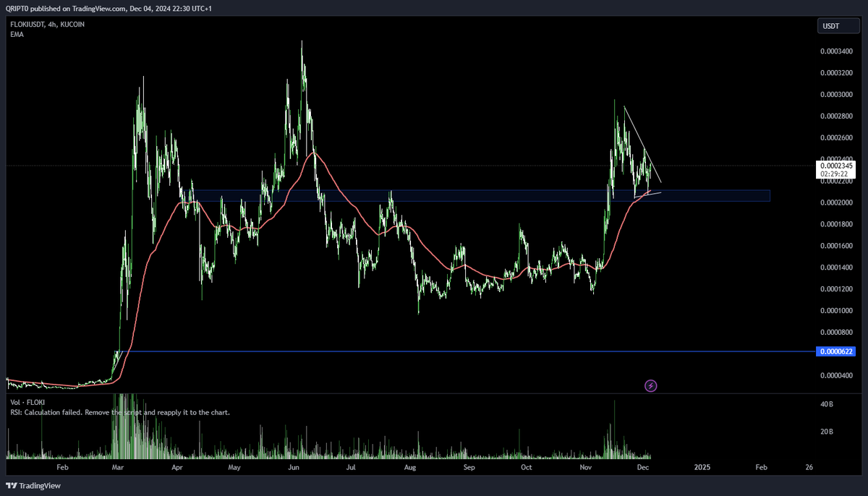Click the Dec time axis label
This screenshot has width=868, height=496.
pos(643,468)
